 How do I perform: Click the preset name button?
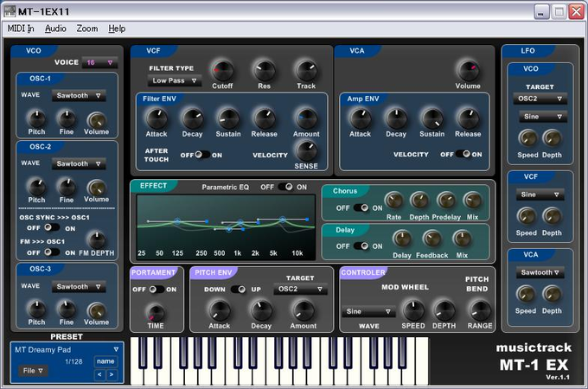[x=105, y=361]
